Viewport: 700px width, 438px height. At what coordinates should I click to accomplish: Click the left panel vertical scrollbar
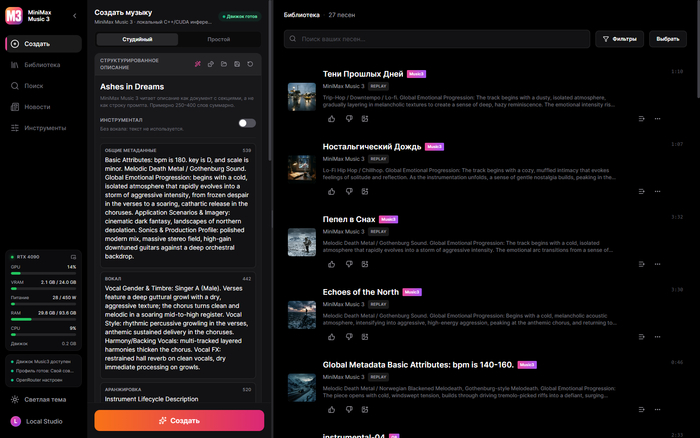click(x=270, y=80)
